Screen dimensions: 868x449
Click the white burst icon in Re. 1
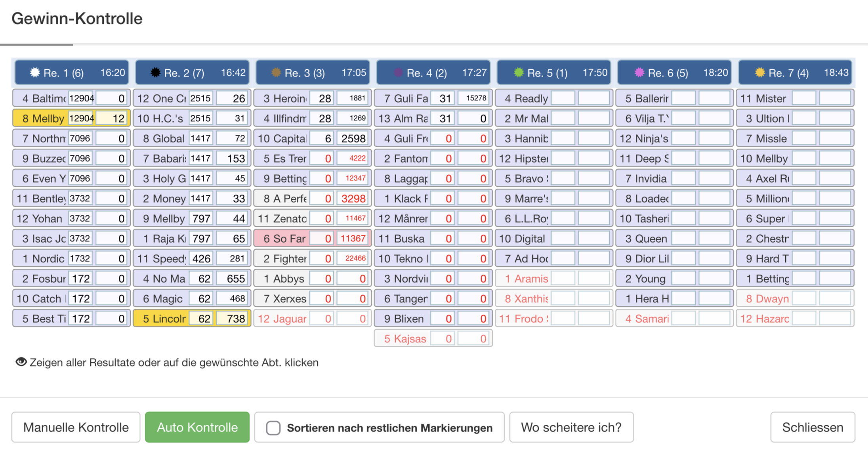[x=35, y=73]
